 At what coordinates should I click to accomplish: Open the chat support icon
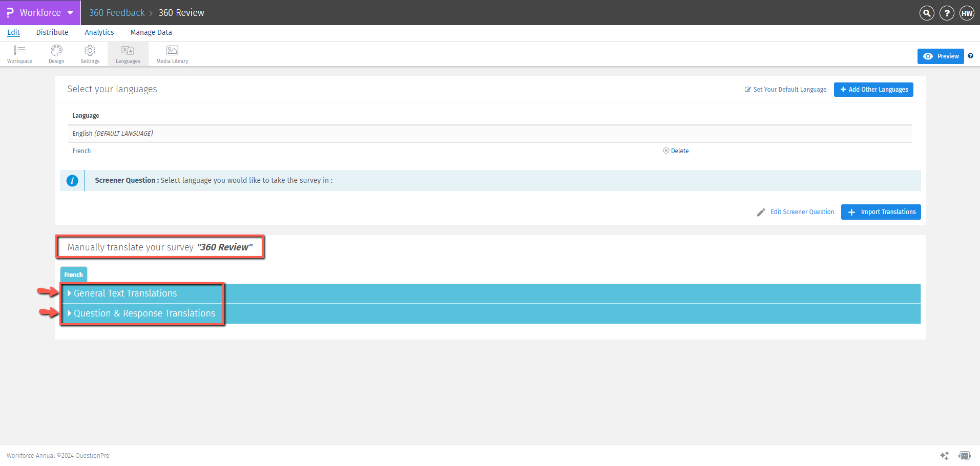click(965, 455)
